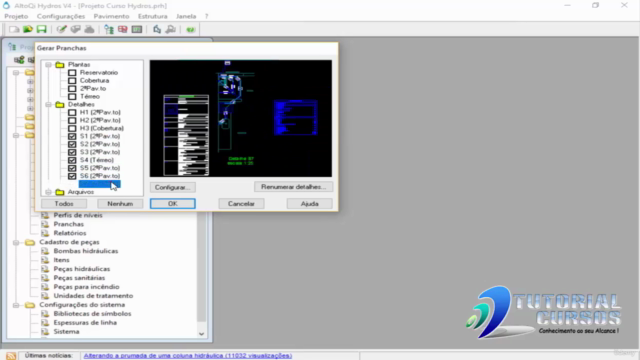Uncheck the S1 (2ºPav.to) checkbox
This screenshot has width=640, height=360.
(72, 136)
